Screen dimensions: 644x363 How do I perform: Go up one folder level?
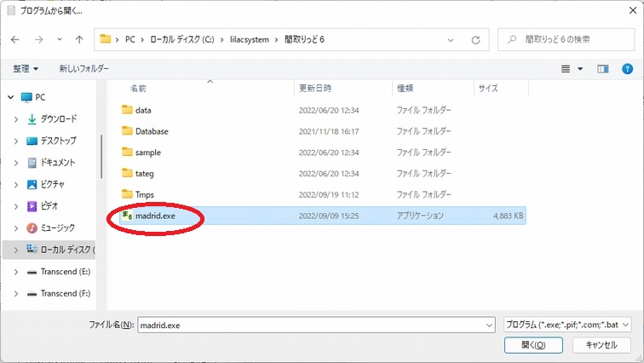(x=79, y=39)
